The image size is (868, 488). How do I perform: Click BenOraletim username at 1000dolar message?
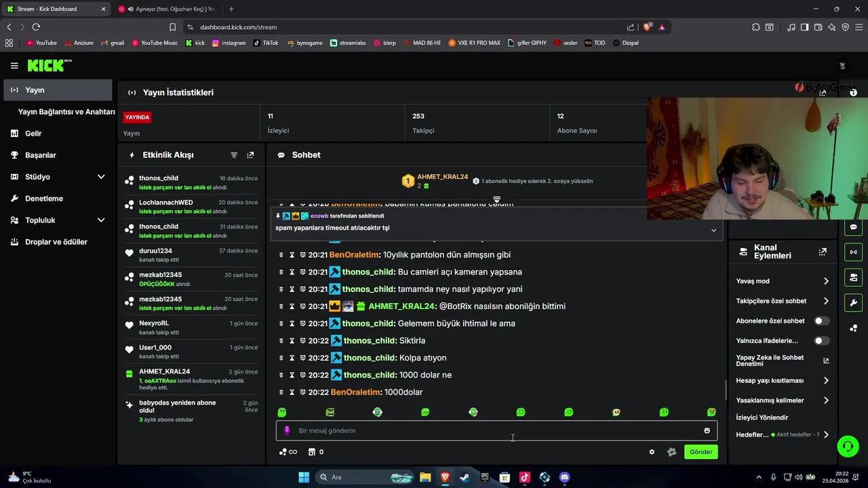[356, 392]
